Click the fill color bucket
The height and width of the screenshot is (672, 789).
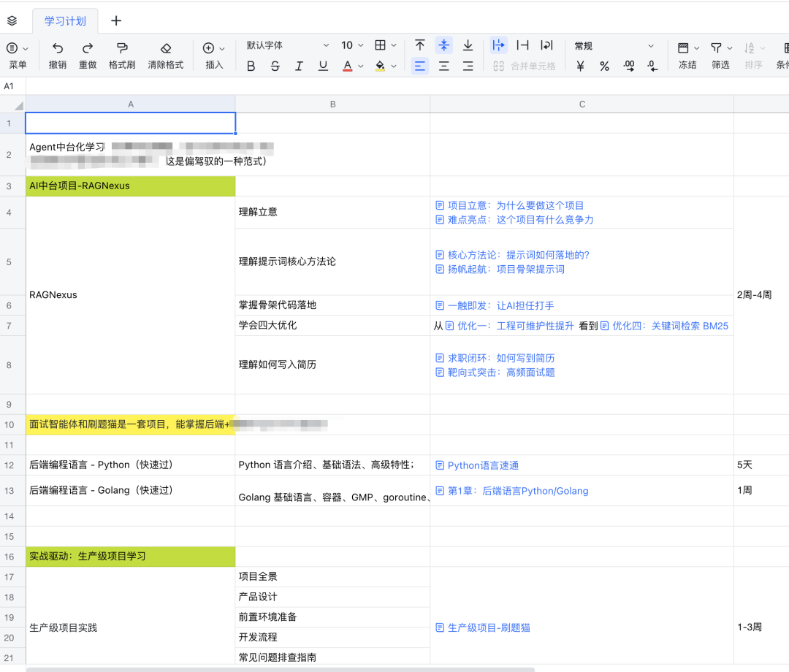[381, 66]
